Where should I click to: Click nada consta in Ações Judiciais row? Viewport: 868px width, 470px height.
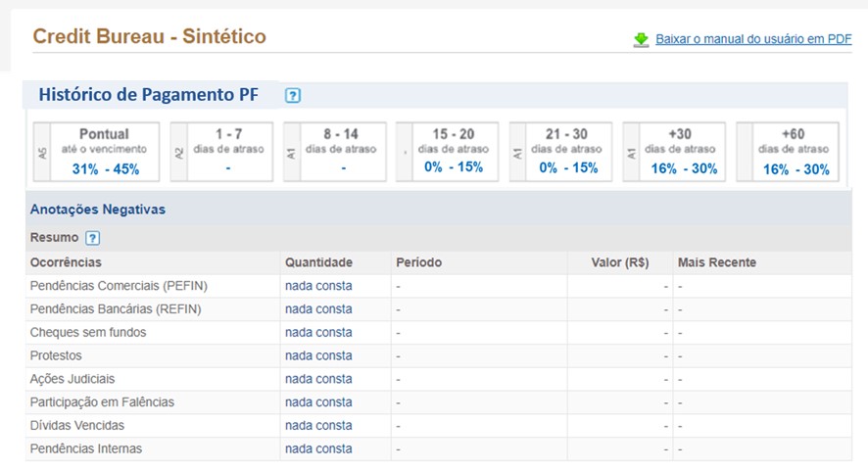[x=318, y=379]
